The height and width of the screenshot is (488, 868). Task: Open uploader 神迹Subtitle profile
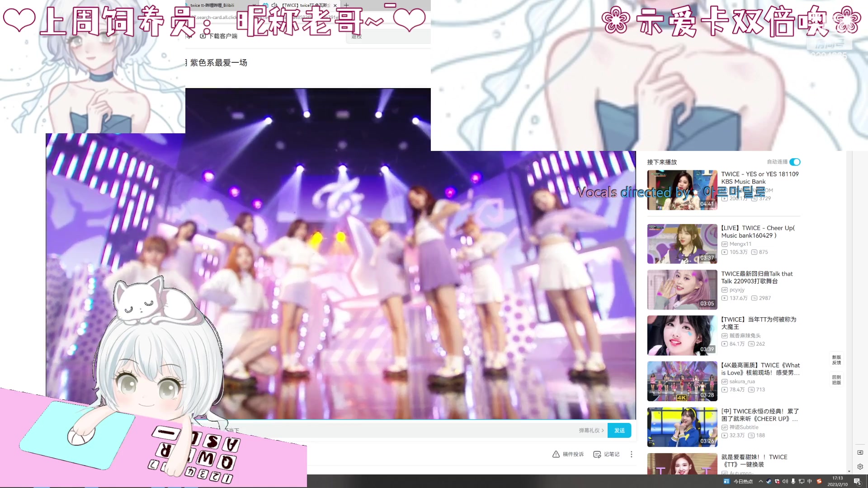tap(744, 427)
